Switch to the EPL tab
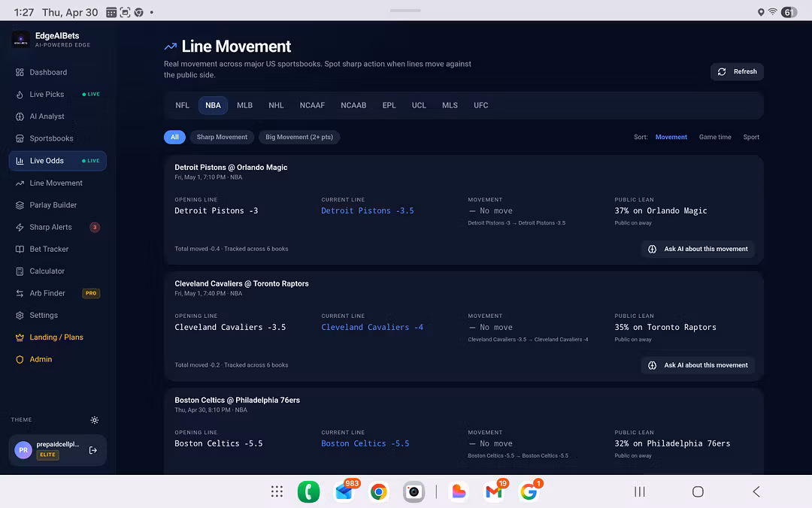 coord(389,105)
